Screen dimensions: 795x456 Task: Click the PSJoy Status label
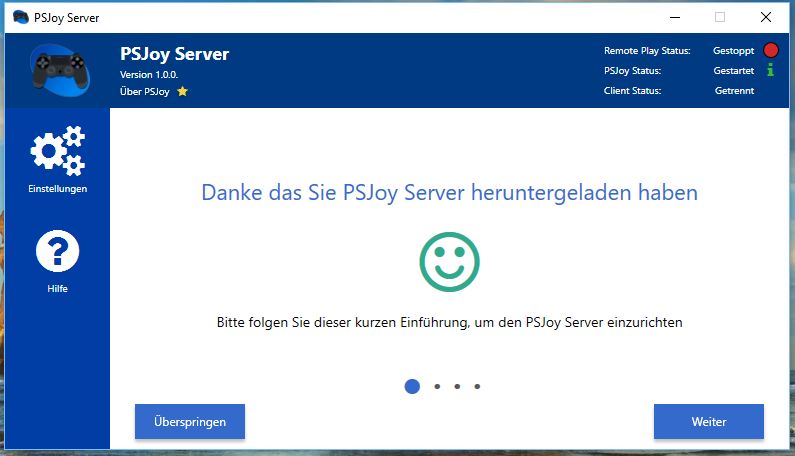[x=632, y=71]
